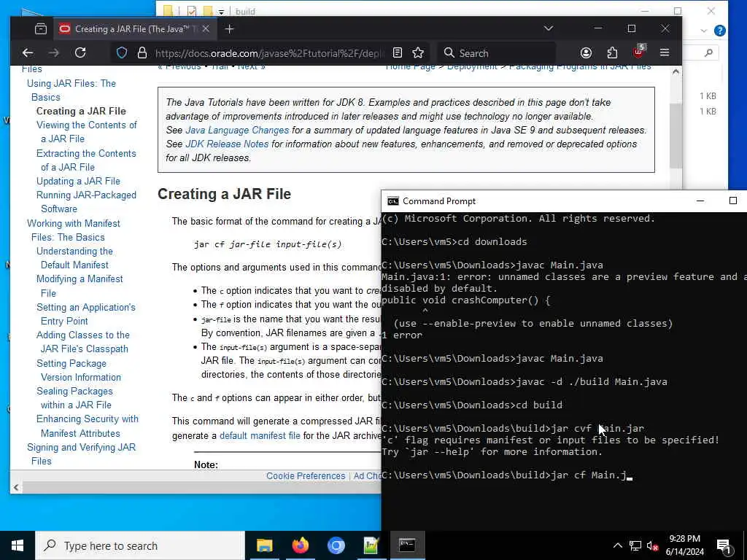The image size is (747, 560).
Task: Open Setting Package Version Information link
Action: pos(79,370)
